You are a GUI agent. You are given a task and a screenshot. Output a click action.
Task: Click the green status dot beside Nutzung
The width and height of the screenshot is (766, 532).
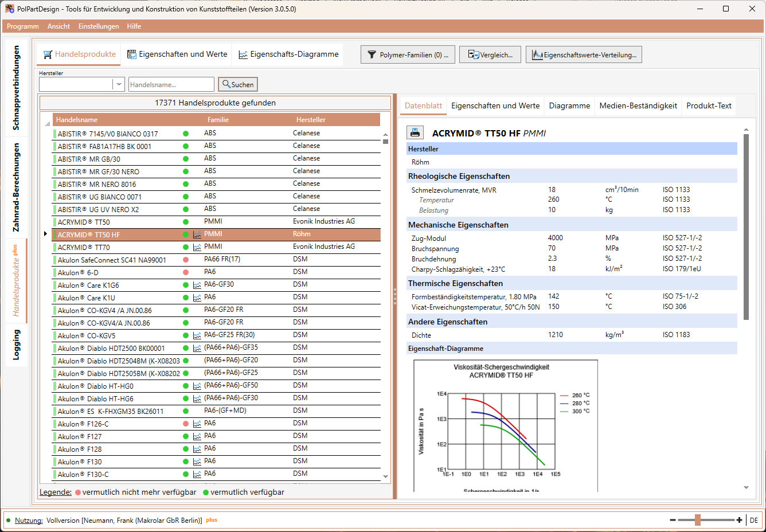click(x=9, y=521)
